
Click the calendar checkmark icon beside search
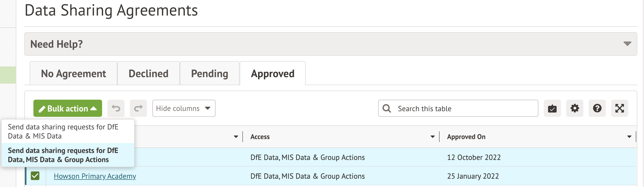[x=552, y=108]
